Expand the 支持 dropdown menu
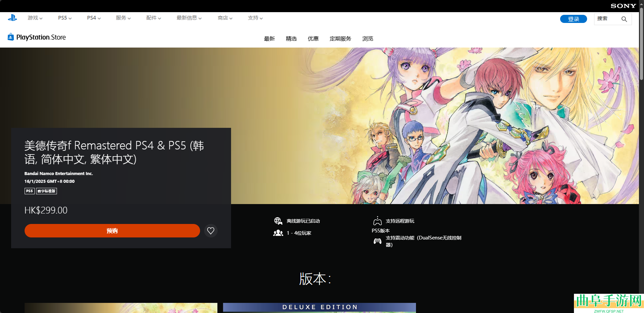The width and height of the screenshot is (644, 313). 255,18
